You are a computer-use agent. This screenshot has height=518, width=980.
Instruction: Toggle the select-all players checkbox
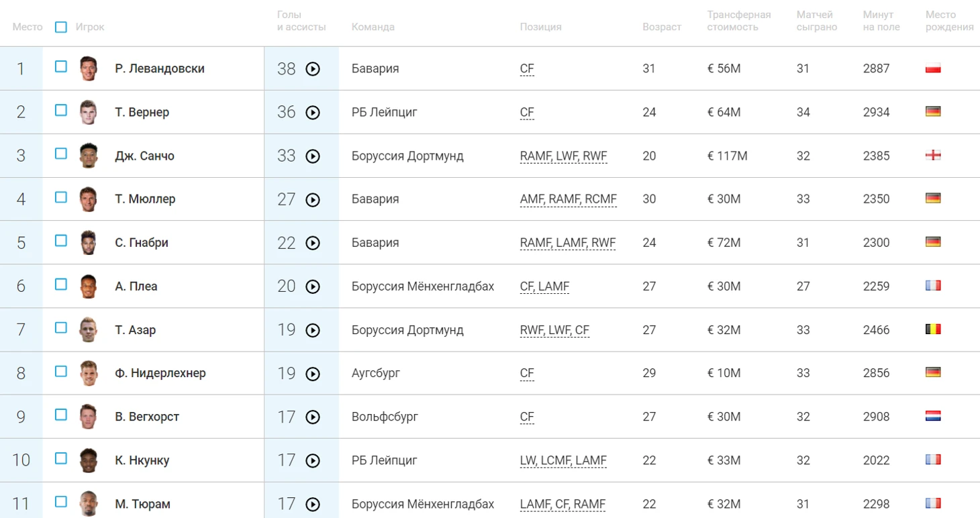tap(61, 28)
